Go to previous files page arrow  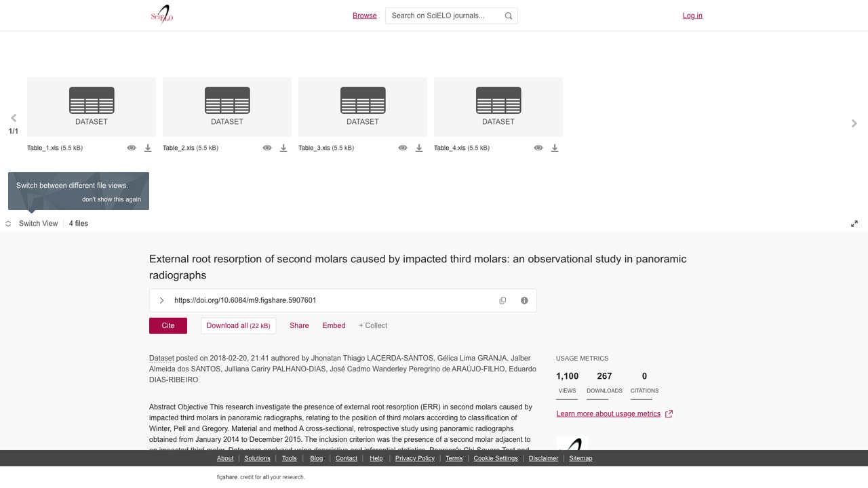[14, 118]
